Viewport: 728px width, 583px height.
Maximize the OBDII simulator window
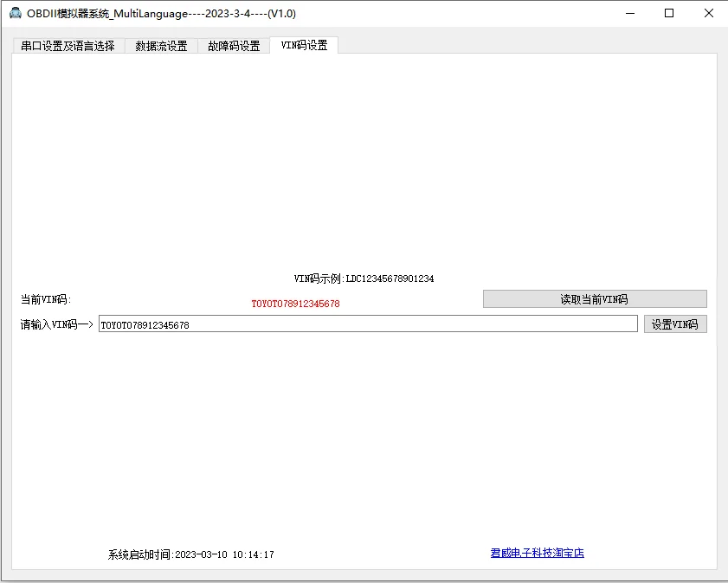point(669,13)
